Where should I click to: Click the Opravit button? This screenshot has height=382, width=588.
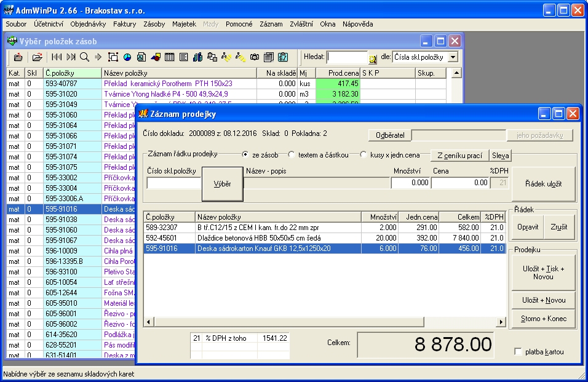tap(528, 227)
